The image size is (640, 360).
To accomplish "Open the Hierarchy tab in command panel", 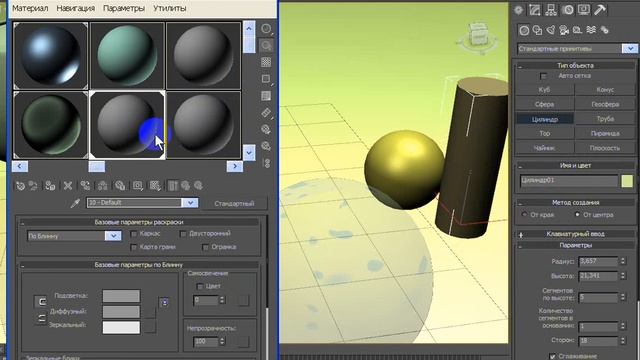I will [x=551, y=10].
